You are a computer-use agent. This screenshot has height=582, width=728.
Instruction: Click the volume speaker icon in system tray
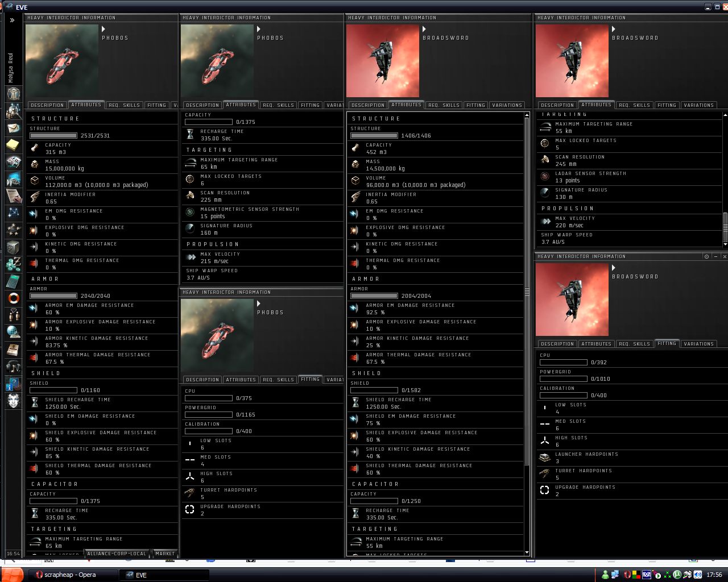click(x=698, y=575)
